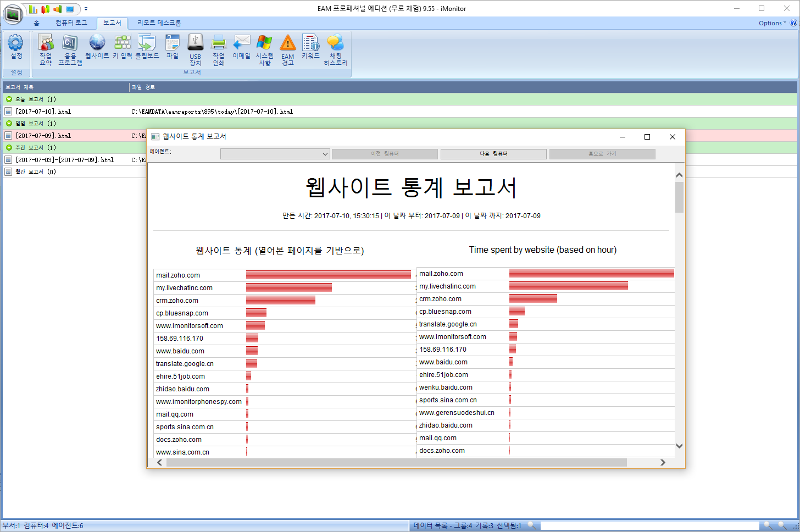Screen dimensions: 800x532
Task: Collapse the 오늘 보고서 group
Action: point(9,99)
